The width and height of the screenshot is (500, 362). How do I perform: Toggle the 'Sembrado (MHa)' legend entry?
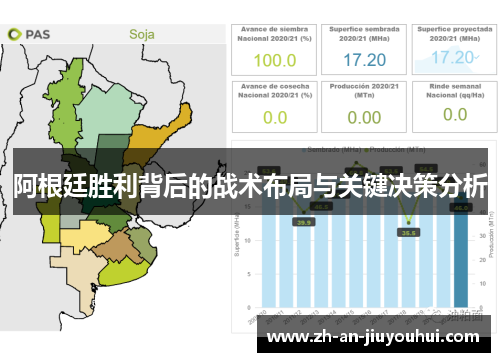tap(332, 150)
